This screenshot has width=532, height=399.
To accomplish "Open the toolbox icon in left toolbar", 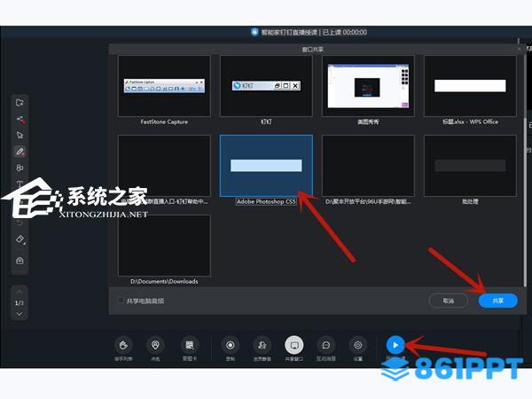I will tap(20, 261).
